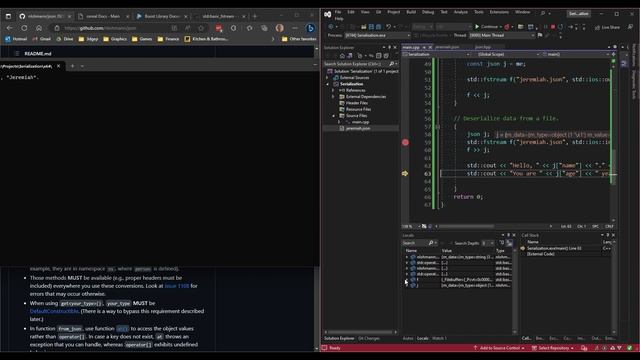The image size is (640, 360).
Task: Click the browser profile avatar icon
Action: (280, 28)
